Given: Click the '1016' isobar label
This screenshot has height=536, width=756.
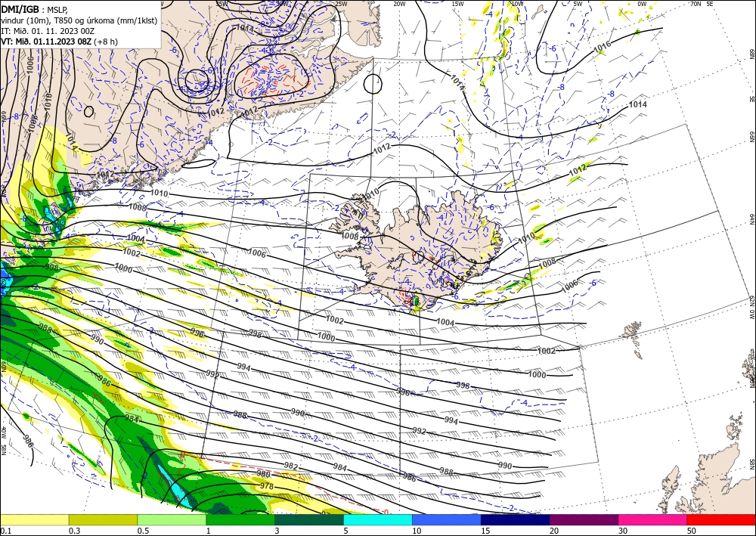Looking at the screenshot, I should tap(603, 47).
